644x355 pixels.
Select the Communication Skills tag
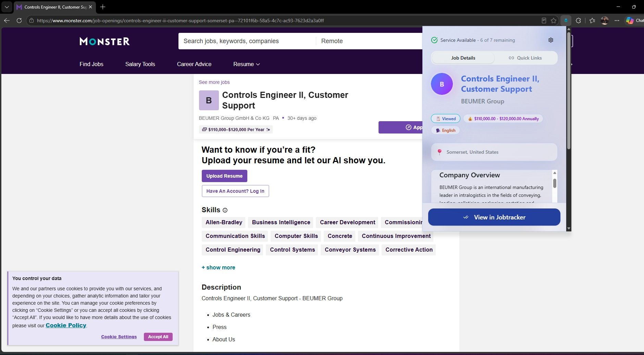point(235,236)
